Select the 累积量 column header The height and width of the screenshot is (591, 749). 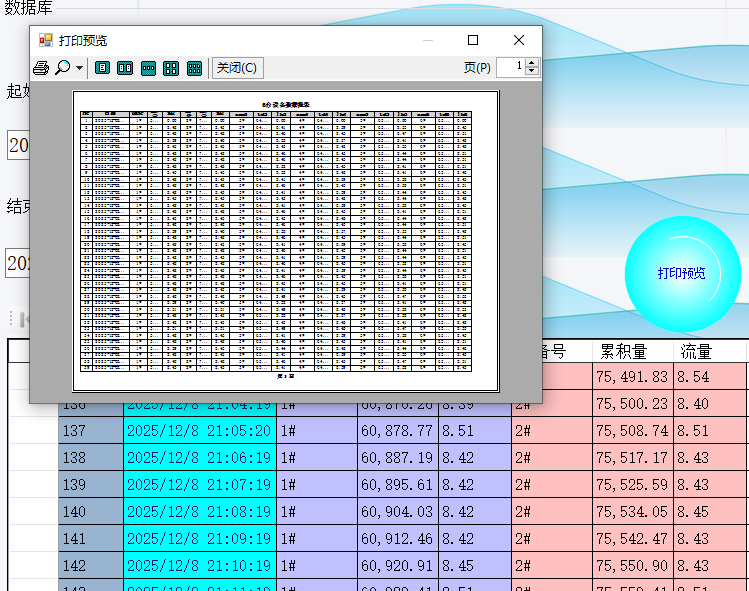623,351
